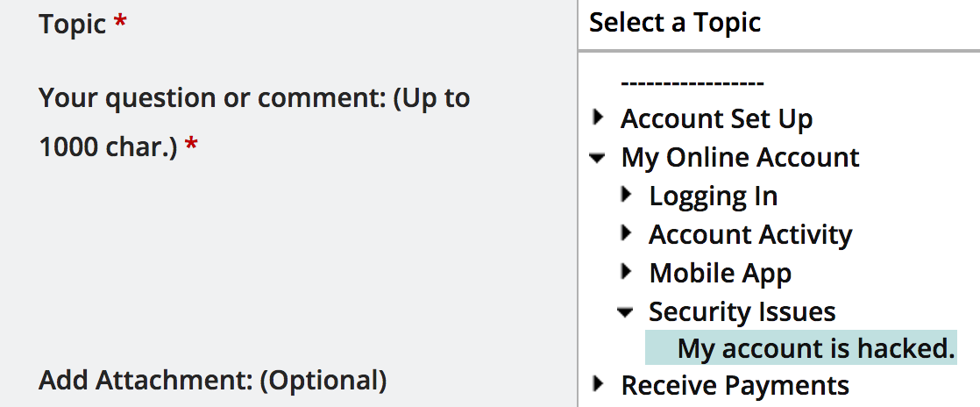Select the dashed separator topic entry
Image resolution: width=980 pixels, height=407 pixels.
tap(692, 82)
